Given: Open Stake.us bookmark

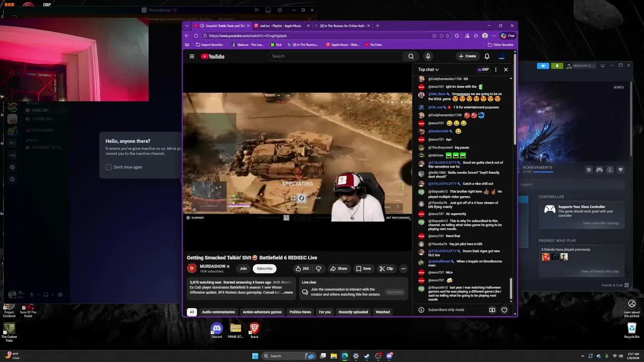Looking at the screenshot, I should click(x=248, y=45).
